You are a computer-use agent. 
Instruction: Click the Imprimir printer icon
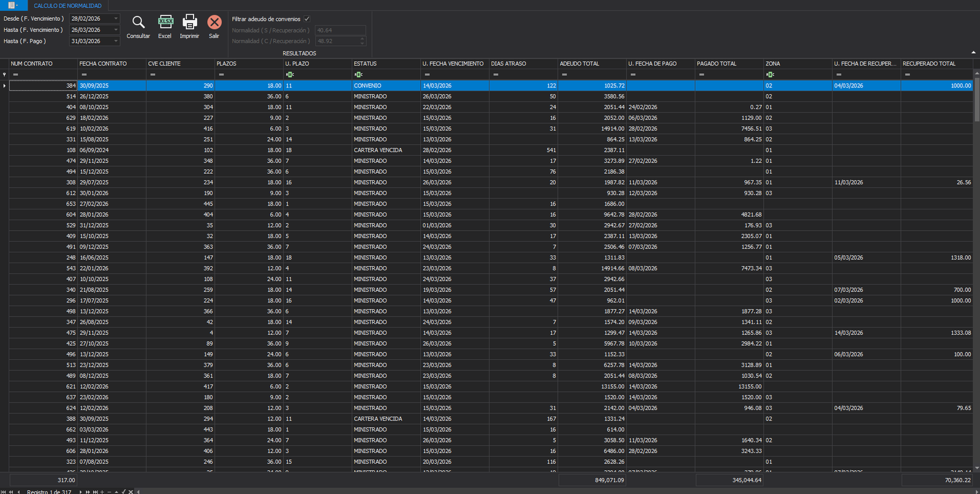pos(190,23)
